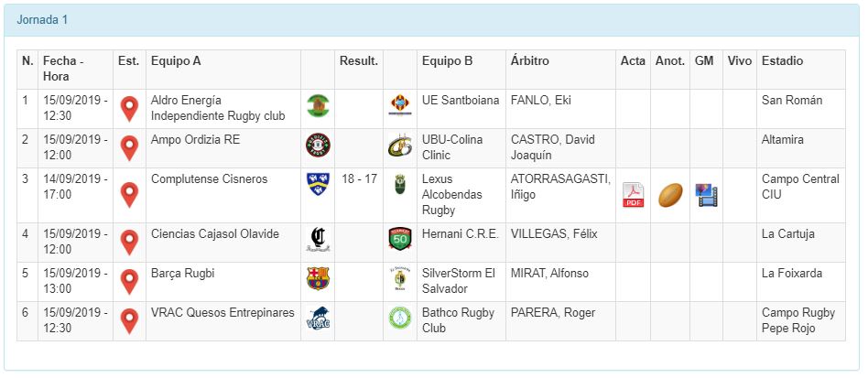Select the Hernani C.R.E. green badge

(x=400, y=239)
